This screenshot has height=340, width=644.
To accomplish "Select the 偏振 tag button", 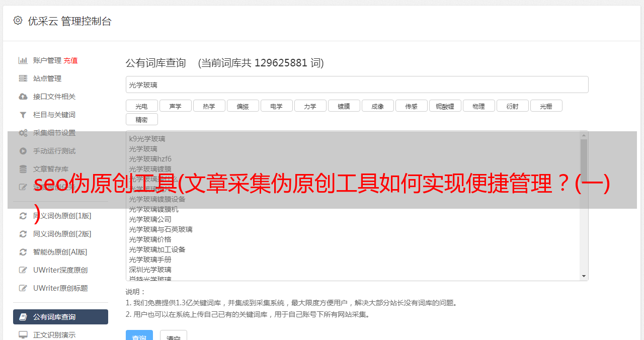I will point(243,106).
